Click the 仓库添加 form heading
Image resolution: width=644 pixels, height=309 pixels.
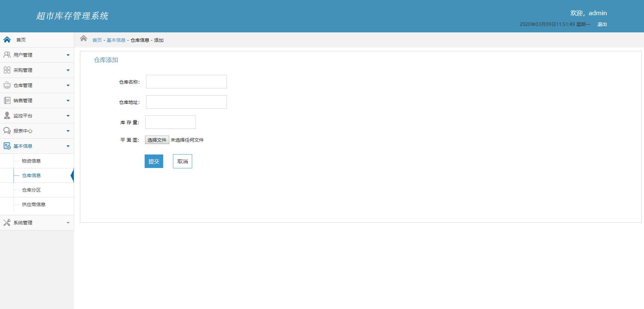(x=106, y=60)
